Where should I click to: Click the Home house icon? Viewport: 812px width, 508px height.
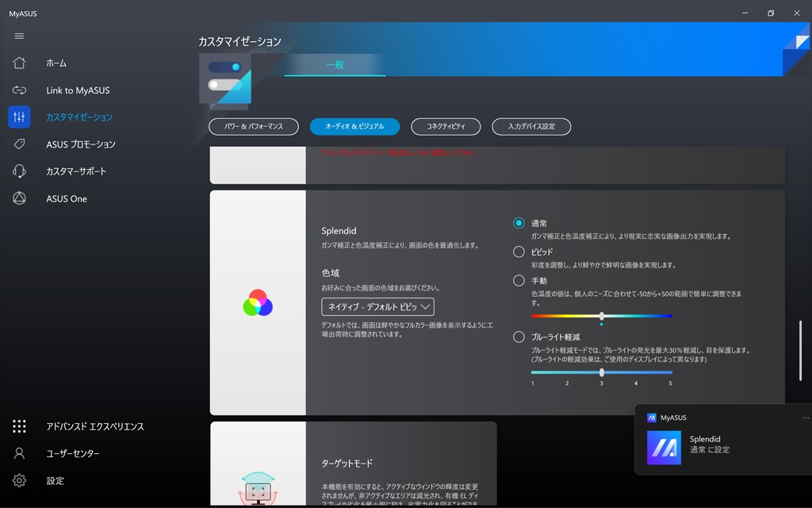coord(19,63)
